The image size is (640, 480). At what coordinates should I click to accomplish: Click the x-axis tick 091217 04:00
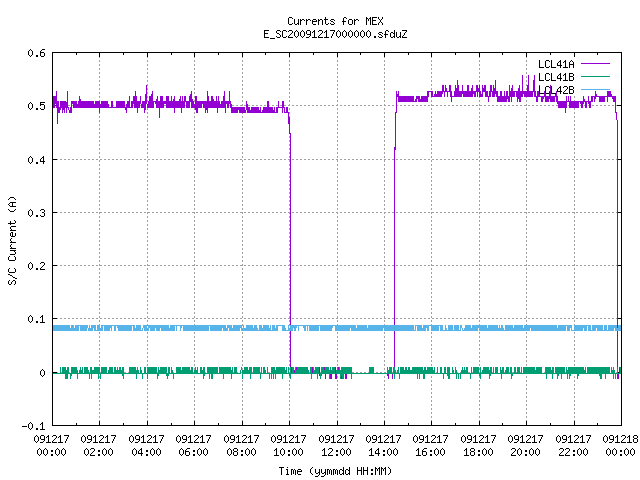click(146, 445)
